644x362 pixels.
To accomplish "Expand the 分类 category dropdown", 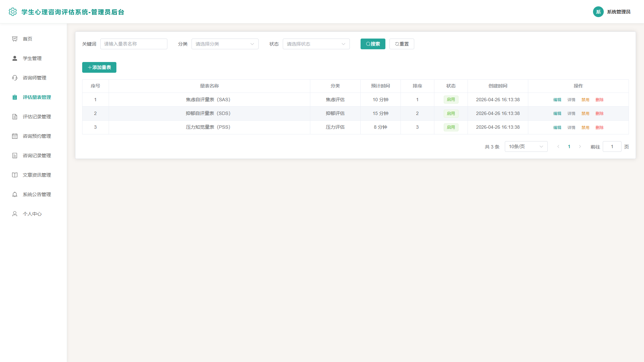I will coord(225,44).
